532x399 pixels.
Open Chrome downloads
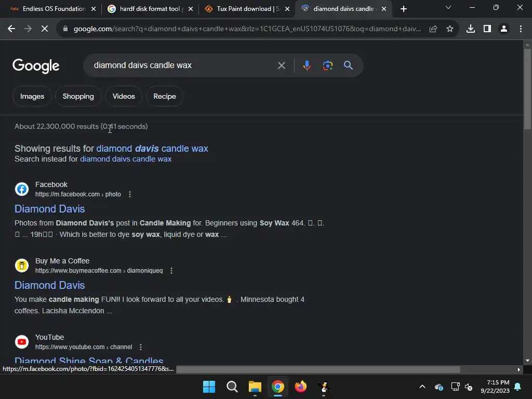point(471,29)
